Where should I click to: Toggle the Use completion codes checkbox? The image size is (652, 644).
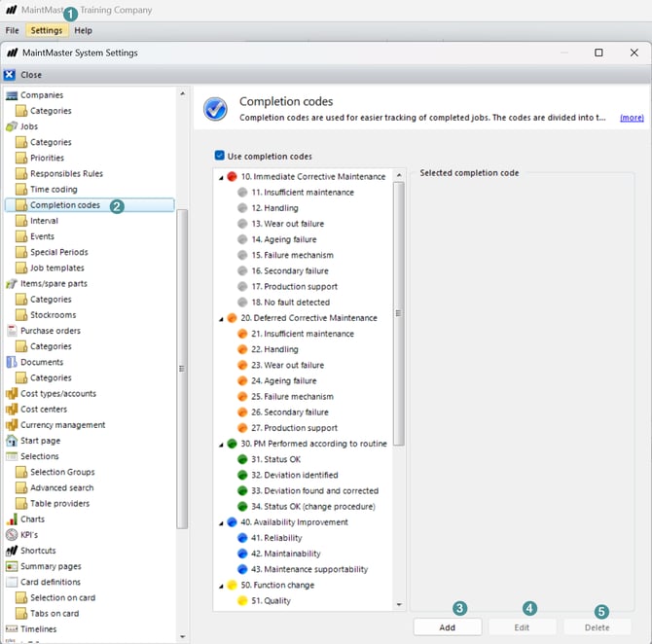220,156
